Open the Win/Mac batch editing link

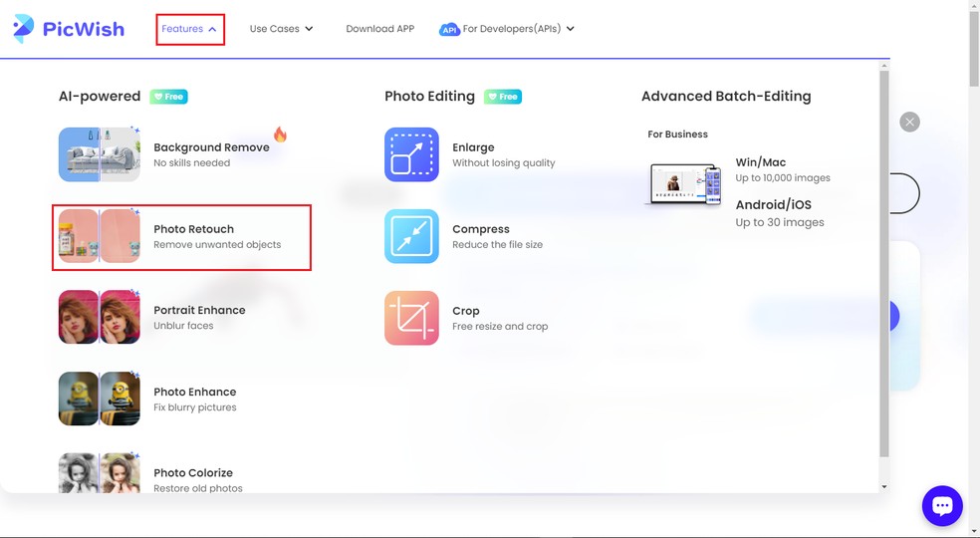[x=761, y=162]
